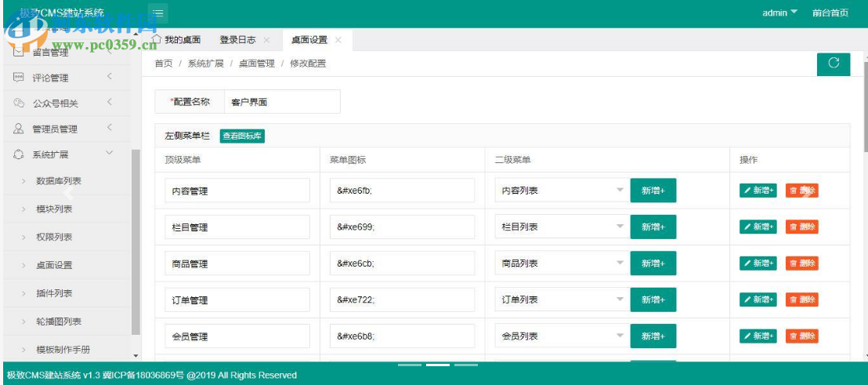Go to 前台首页 link
Viewport: 868px width, 385px height.
pyautogui.click(x=830, y=13)
